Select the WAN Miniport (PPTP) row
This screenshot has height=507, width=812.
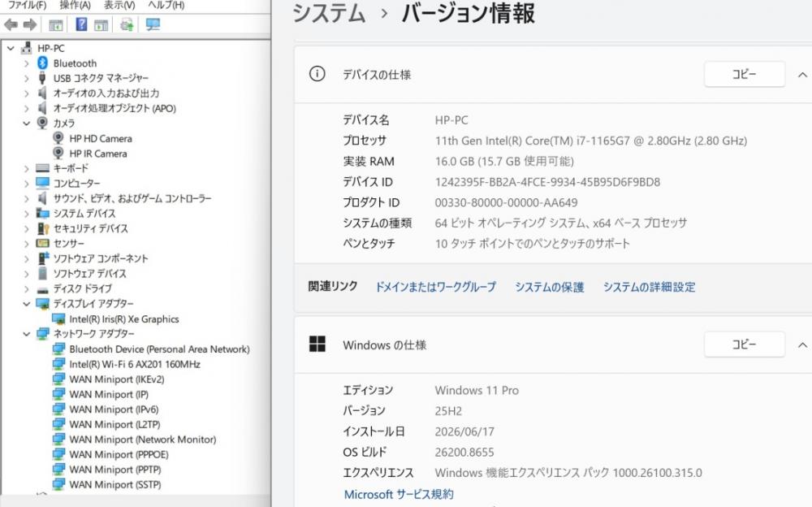(115, 469)
